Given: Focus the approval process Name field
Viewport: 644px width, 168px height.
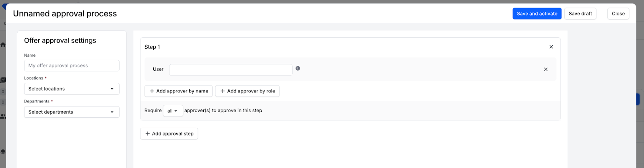Looking at the screenshot, I should (x=71, y=66).
